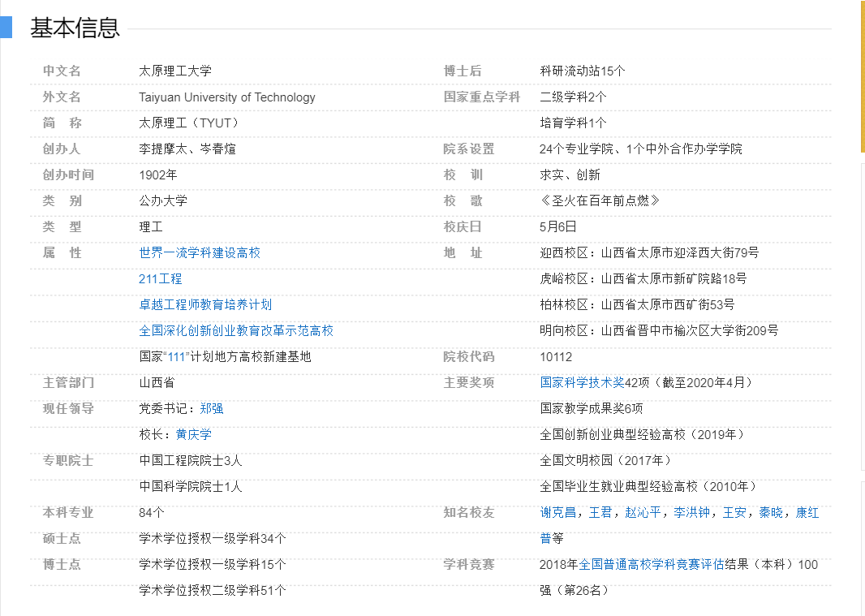This screenshot has width=865, height=616.
Task: Click the 中文名 field label
Action: tap(62, 71)
